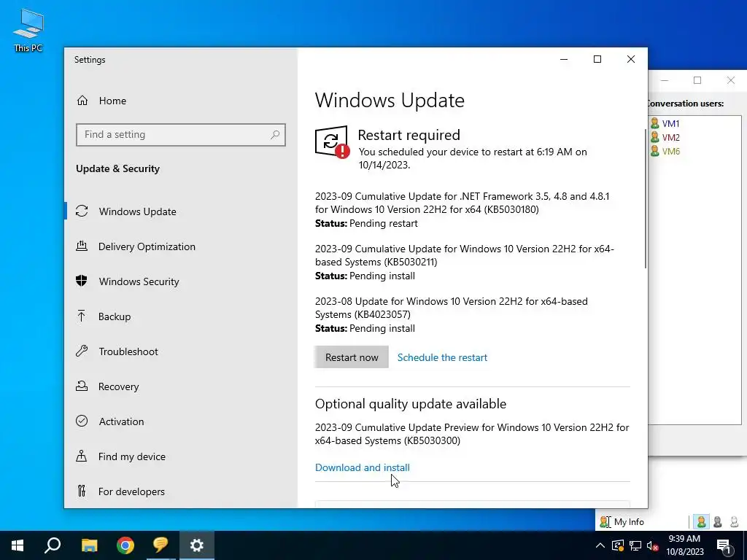Click the network tray icon
Screen dimensions: 747x560
[x=635, y=545]
